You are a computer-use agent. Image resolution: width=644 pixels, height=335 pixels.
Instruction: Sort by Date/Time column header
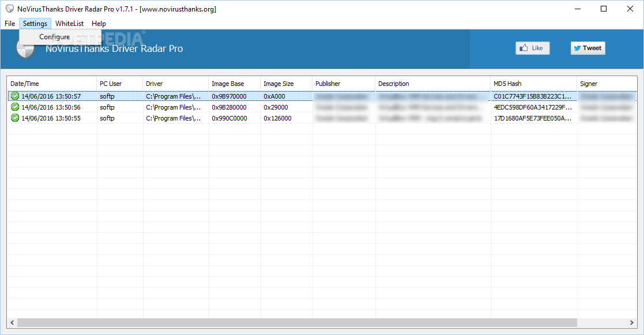(52, 84)
